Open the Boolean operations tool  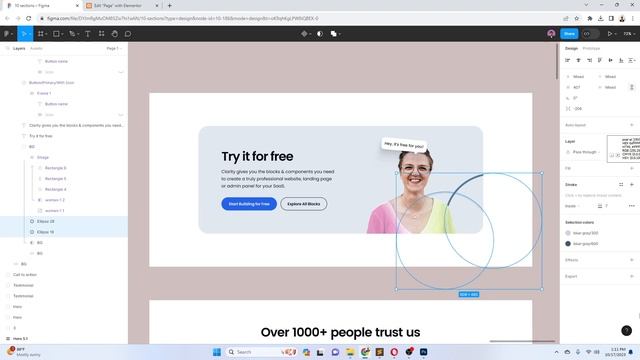[x=333, y=34]
